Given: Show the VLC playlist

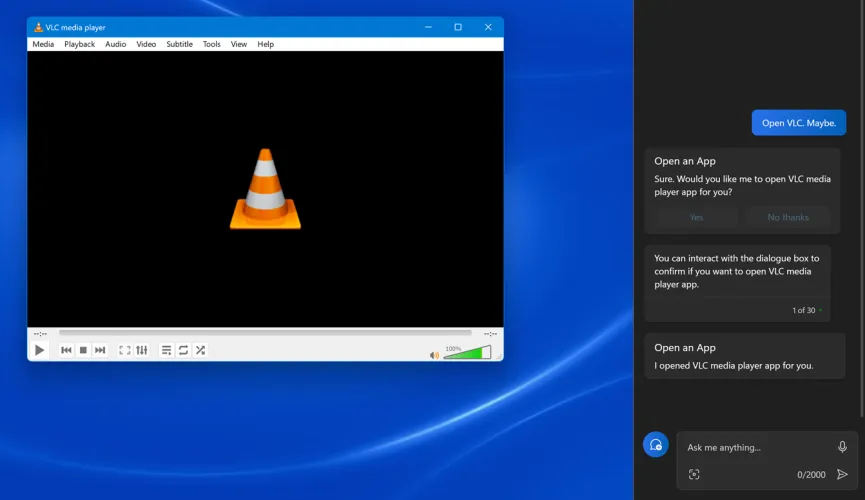Looking at the screenshot, I should click(x=167, y=350).
